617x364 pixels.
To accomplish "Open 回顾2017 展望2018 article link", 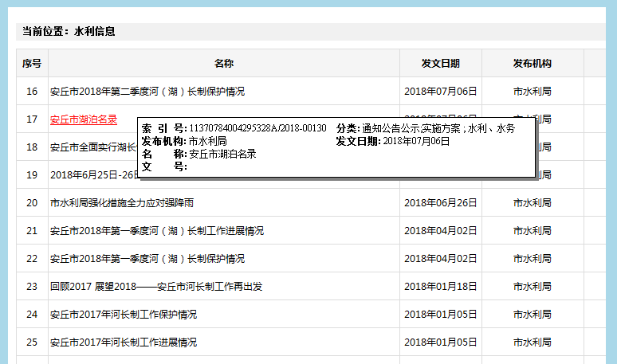I will (156, 287).
